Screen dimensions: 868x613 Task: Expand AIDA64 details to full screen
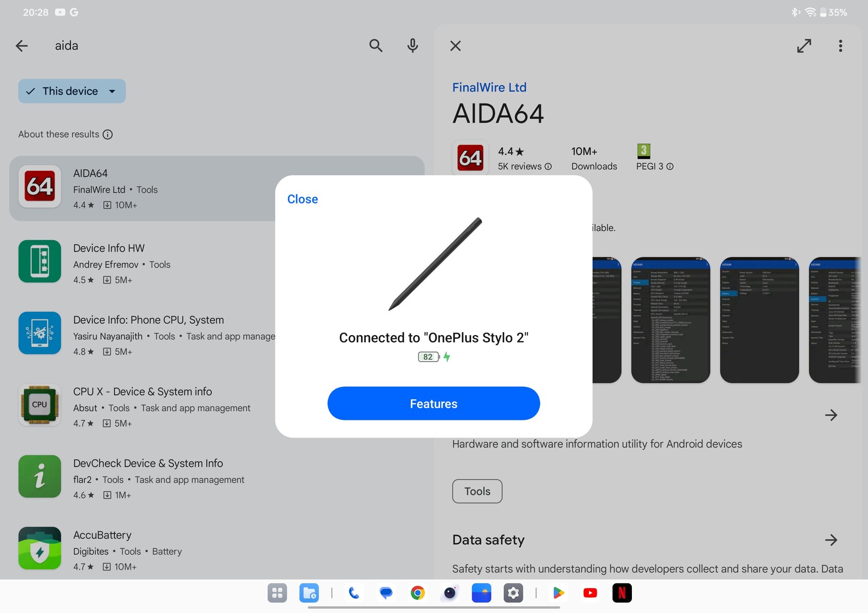(804, 46)
